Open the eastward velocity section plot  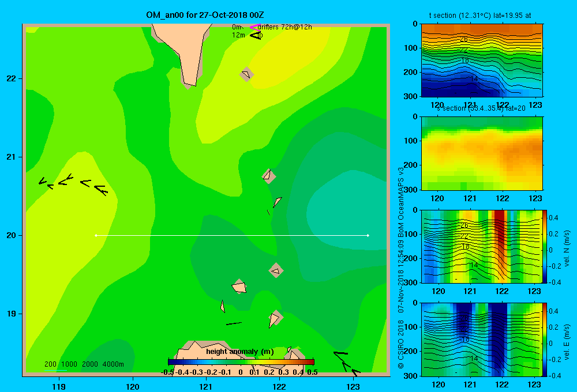click(x=482, y=340)
